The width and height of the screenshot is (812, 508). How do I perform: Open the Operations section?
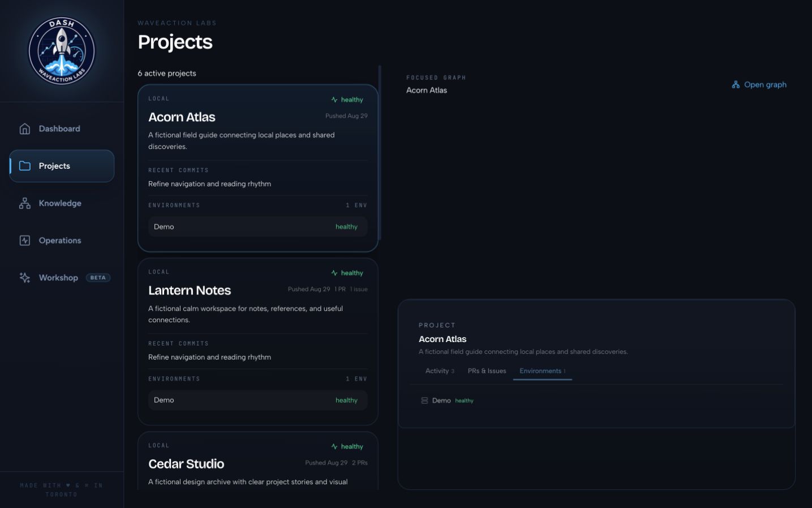[62, 241]
